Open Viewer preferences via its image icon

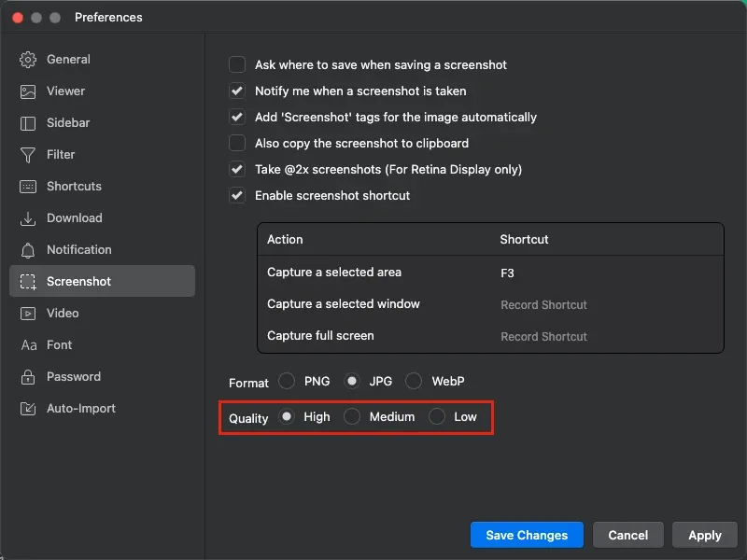28,91
